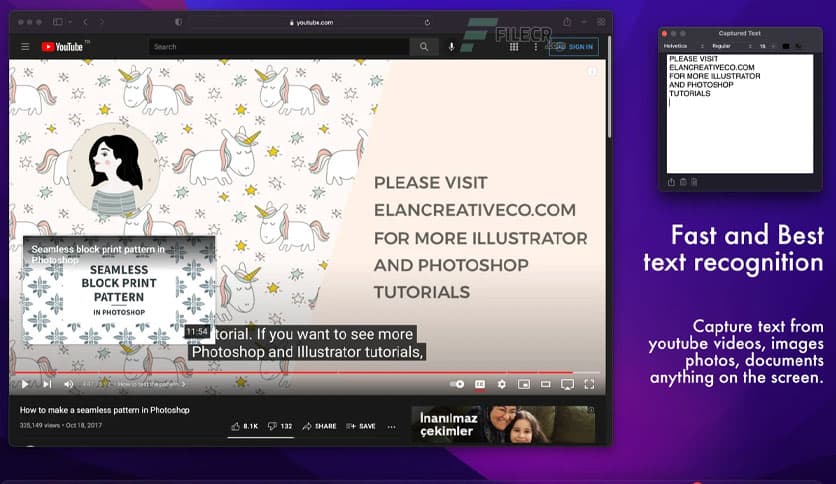Click the SHARE button below video
Image resolution: width=836 pixels, height=484 pixels.
tap(319, 426)
